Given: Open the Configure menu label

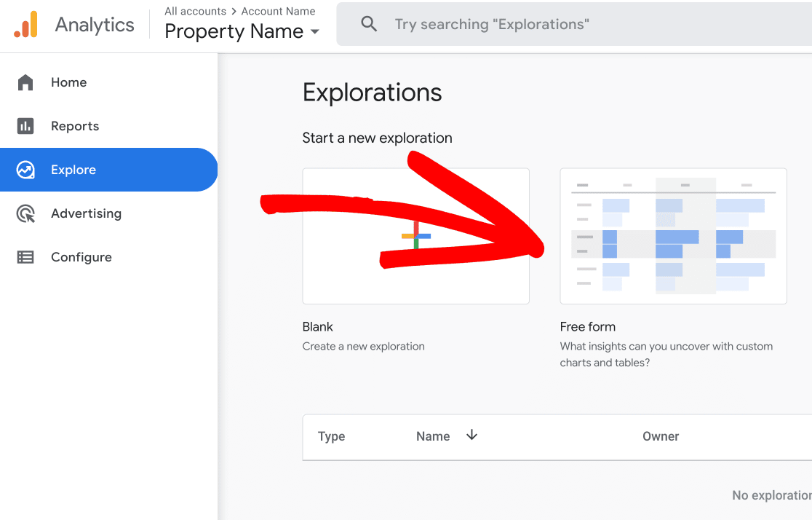Looking at the screenshot, I should click(x=81, y=257).
